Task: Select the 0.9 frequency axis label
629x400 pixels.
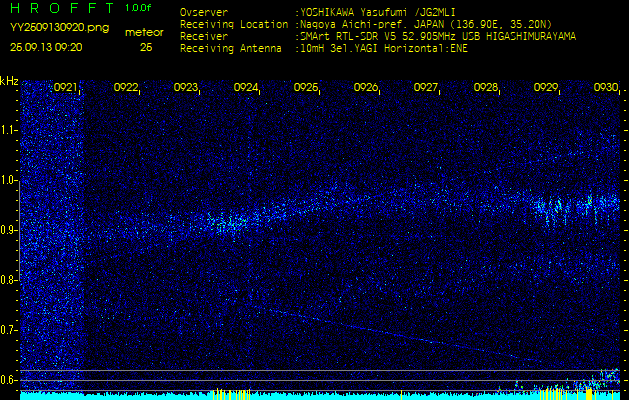Action: click(9, 230)
